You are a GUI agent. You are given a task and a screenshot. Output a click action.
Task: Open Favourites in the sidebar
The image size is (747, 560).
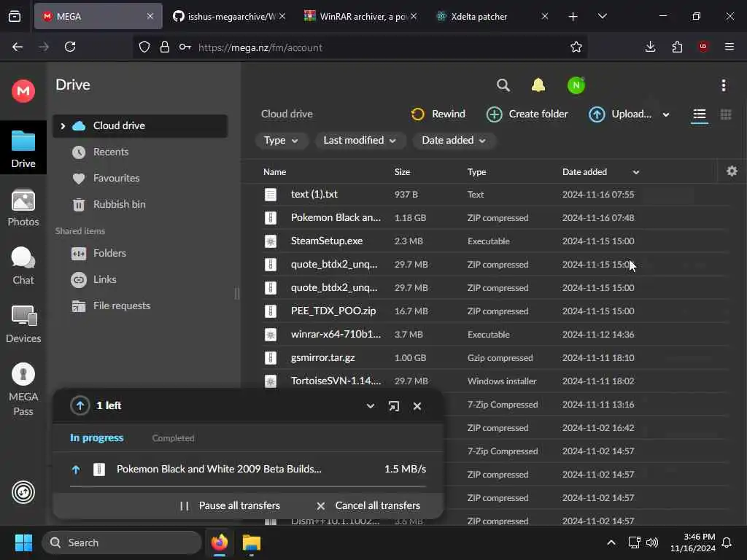click(116, 178)
